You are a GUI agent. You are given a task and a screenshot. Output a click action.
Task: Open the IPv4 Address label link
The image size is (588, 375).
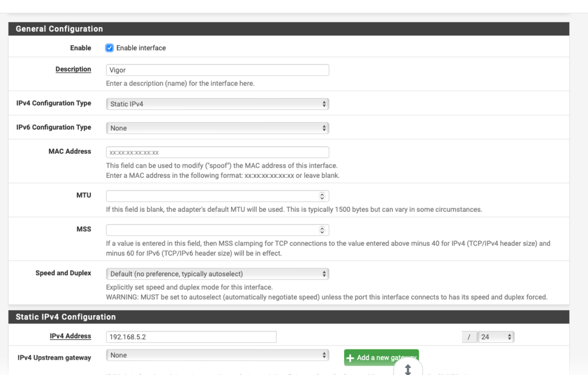pos(70,336)
